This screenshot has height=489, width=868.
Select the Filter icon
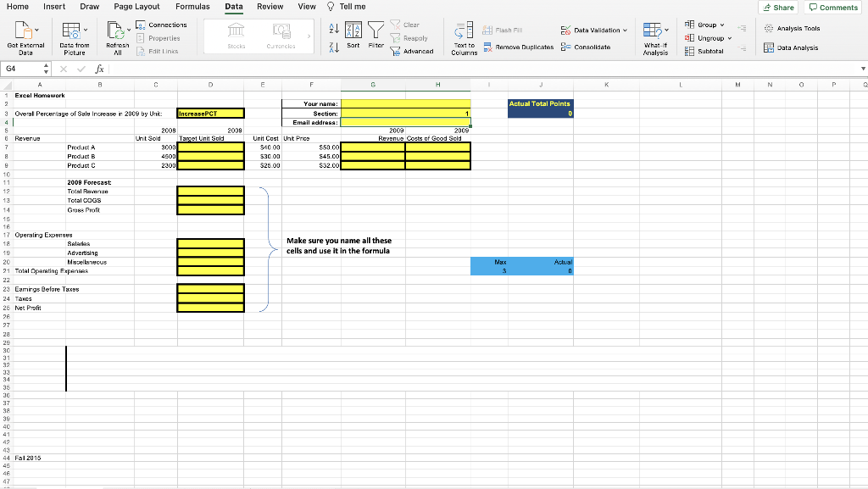tap(376, 36)
